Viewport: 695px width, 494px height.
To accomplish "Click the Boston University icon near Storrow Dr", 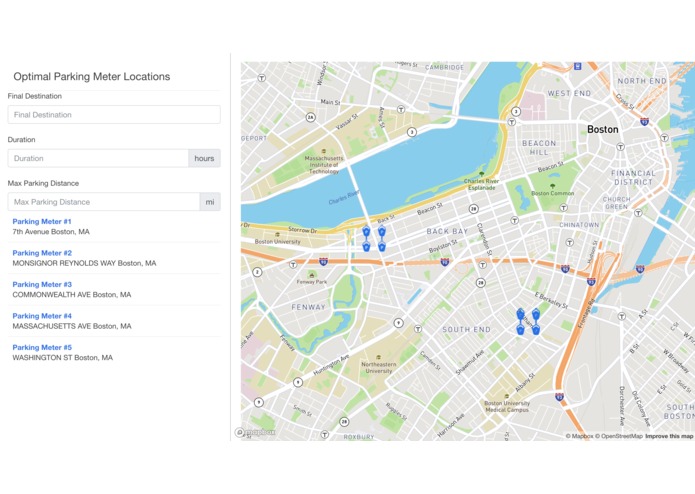I will (x=277, y=235).
